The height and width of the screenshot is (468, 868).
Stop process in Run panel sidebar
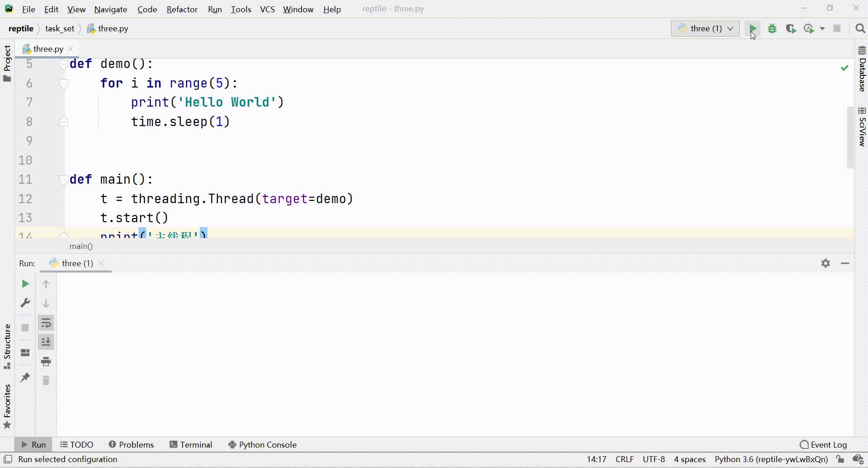coord(25,327)
